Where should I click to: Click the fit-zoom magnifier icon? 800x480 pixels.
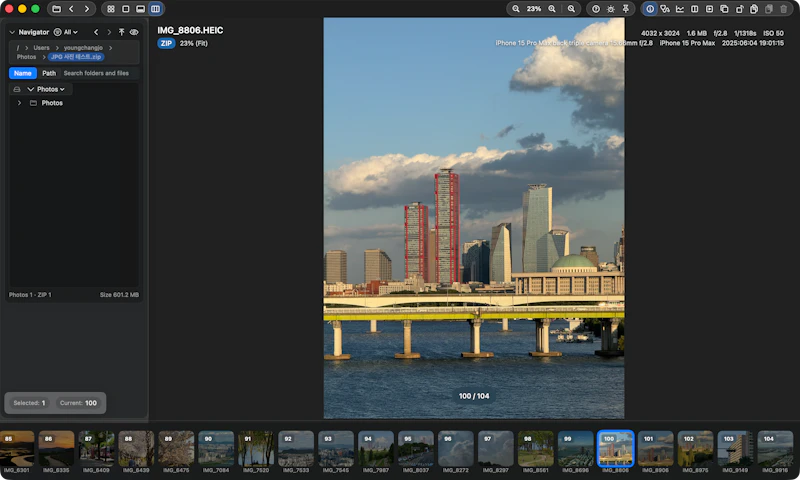click(571, 9)
